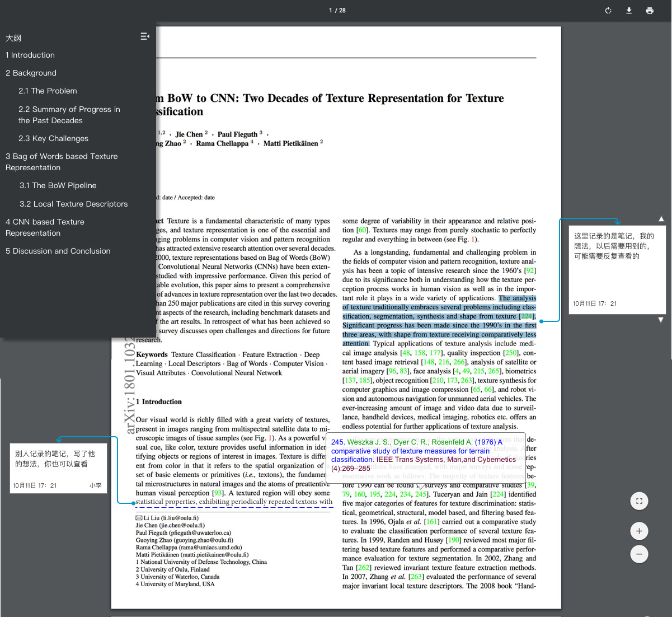Viewport: 672px width, 617px height.
Task: Click the blue highlighted text passage
Action: click(439, 321)
